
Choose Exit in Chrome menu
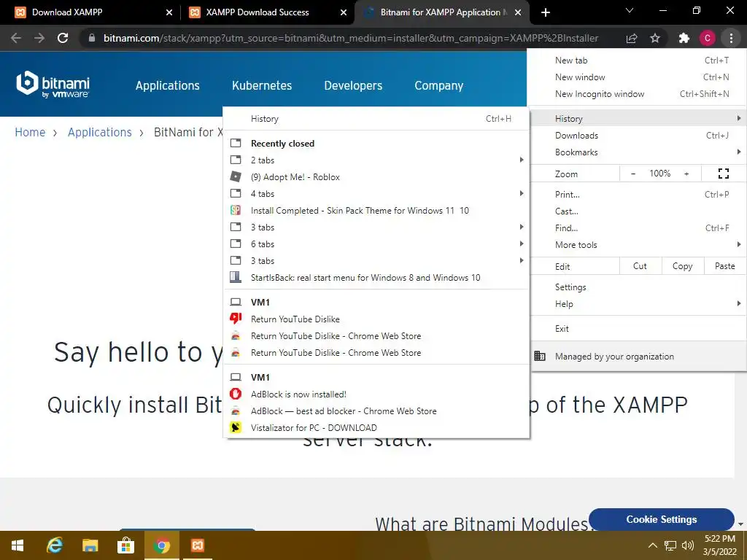pyautogui.click(x=638, y=329)
